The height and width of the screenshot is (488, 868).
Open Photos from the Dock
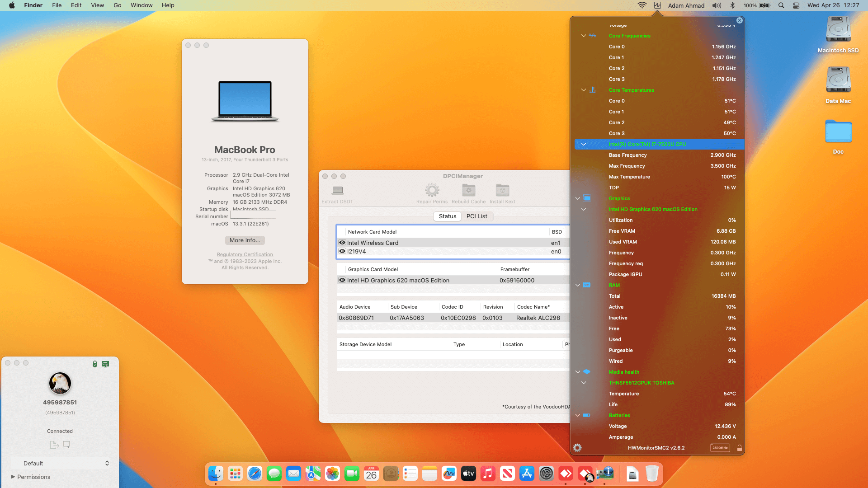(332, 474)
